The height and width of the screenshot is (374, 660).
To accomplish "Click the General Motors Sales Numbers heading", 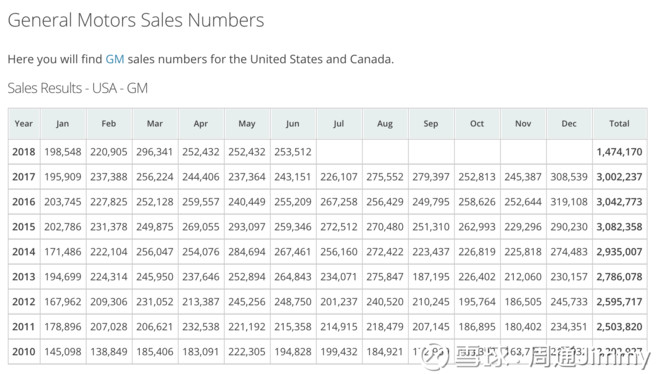I will (x=136, y=20).
